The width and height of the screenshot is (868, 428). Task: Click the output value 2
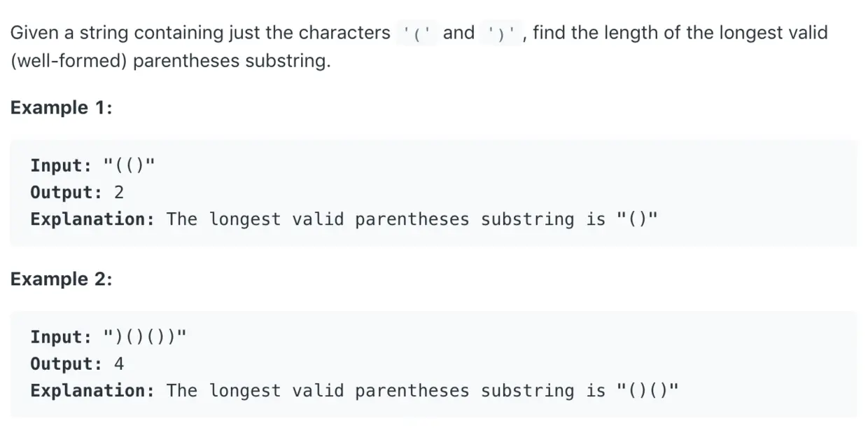(x=119, y=193)
